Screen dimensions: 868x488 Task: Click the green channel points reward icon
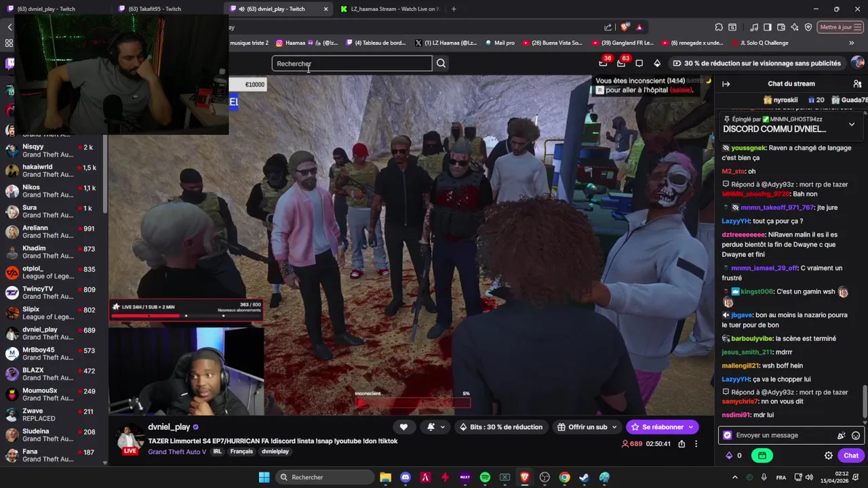pos(762,455)
